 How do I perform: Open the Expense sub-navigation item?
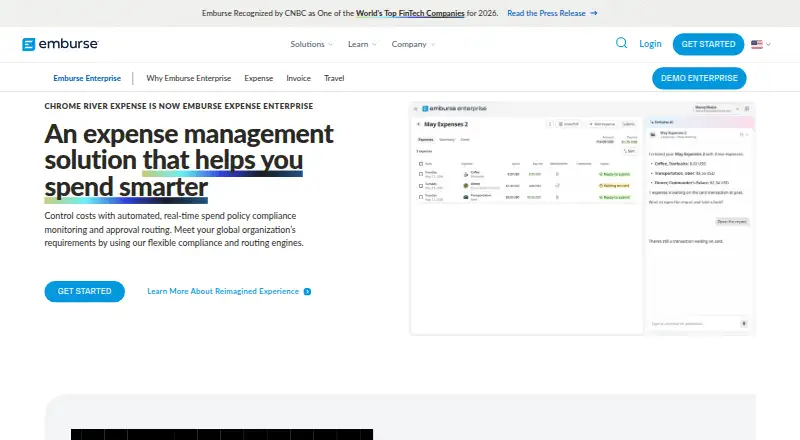259,78
